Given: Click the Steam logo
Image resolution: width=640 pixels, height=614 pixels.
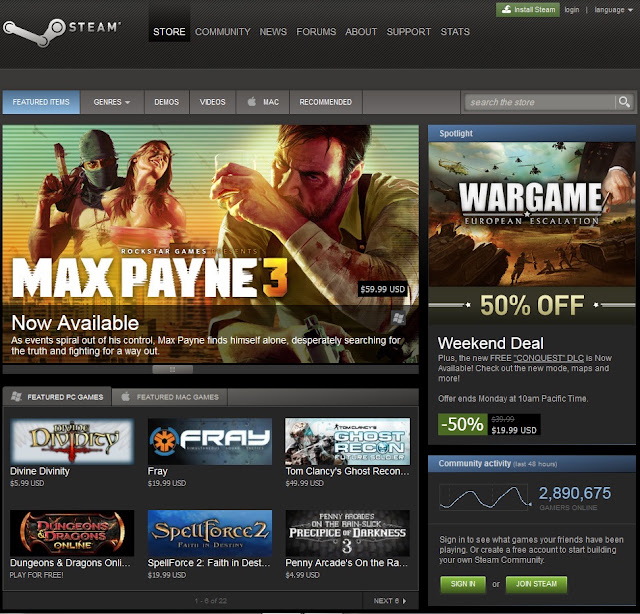Looking at the screenshot, I should (62, 32).
